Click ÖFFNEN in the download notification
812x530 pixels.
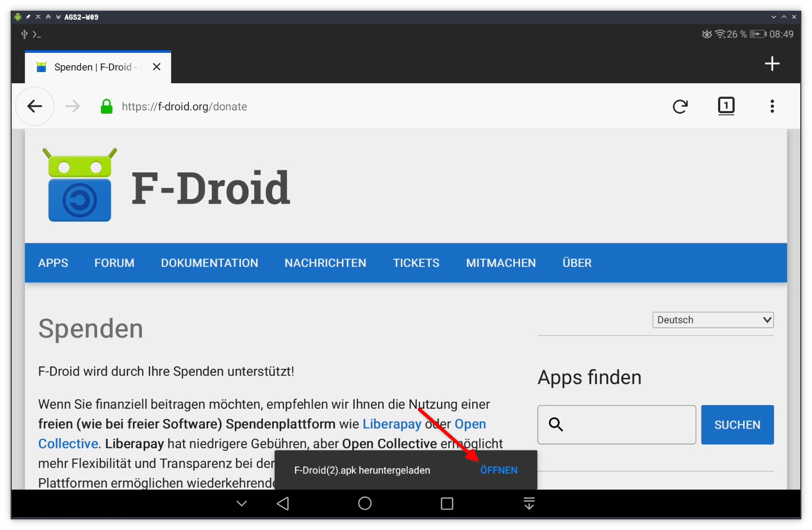tap(499, 470)
